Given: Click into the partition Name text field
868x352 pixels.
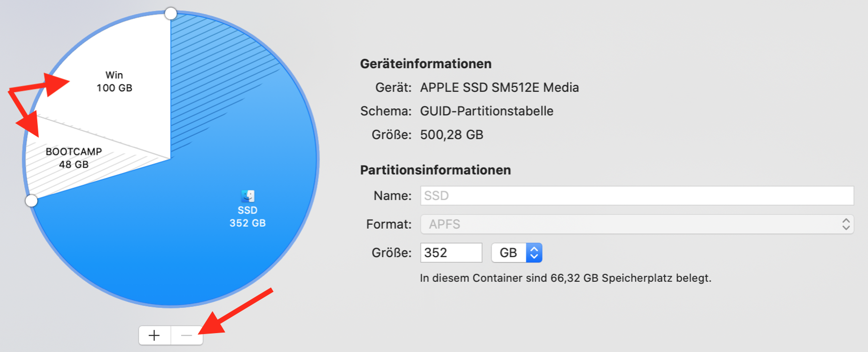Looking at the screenshot, I should point(637,196).
